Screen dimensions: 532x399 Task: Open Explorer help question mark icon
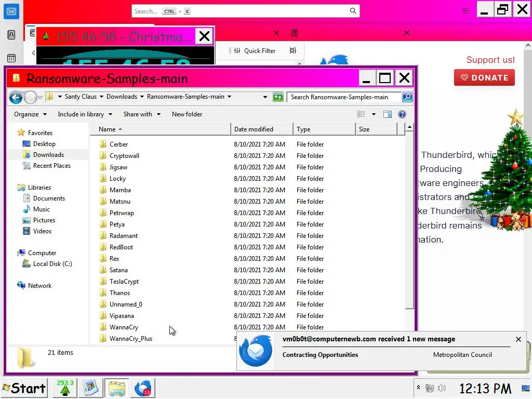click(402, 114)
